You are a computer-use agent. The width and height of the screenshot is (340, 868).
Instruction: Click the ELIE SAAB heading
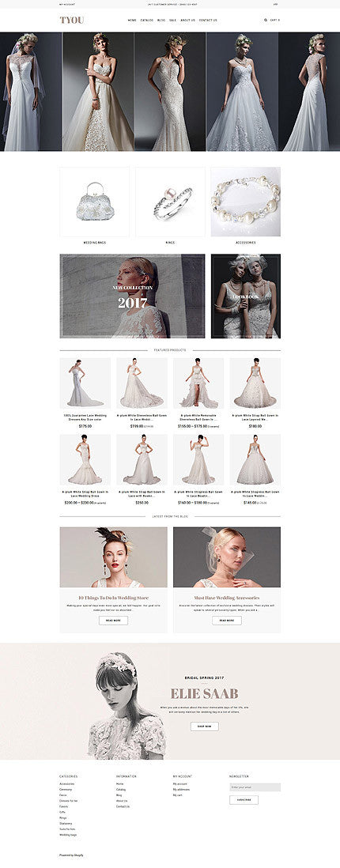[x=204, y=693]
